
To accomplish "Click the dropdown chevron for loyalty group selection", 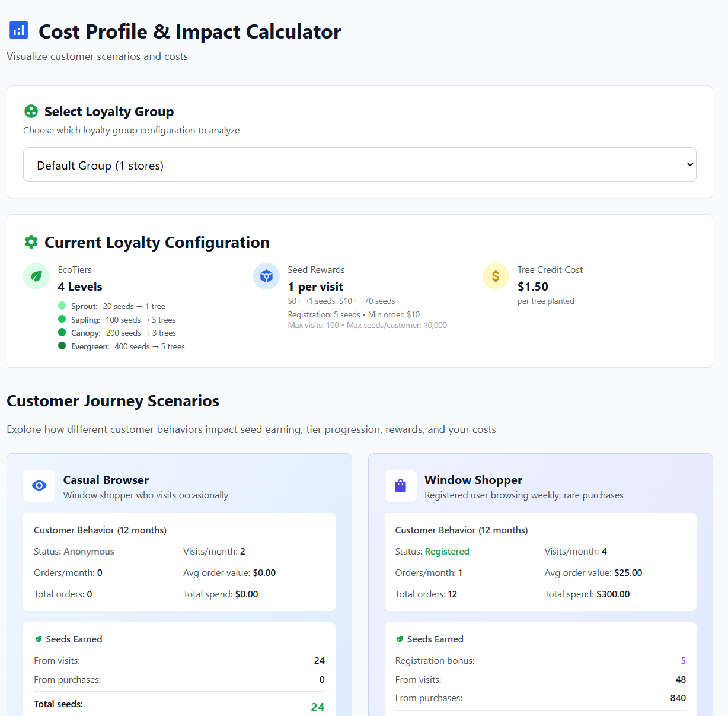I will click(x=689, y=164).
